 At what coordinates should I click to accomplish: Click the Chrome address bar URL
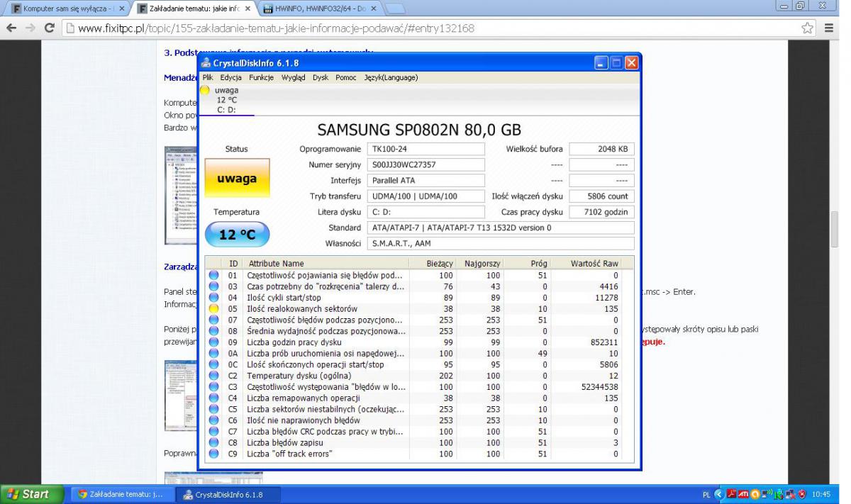pos(275,29)
